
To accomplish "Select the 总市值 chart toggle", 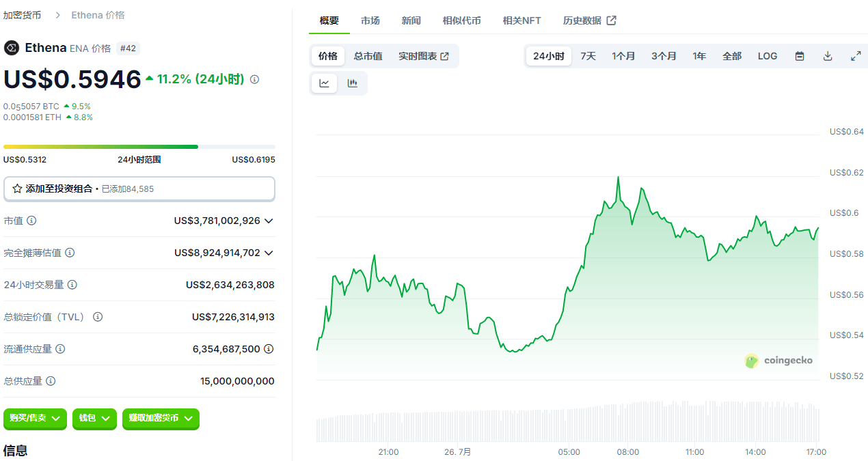I will pos(368,56).
